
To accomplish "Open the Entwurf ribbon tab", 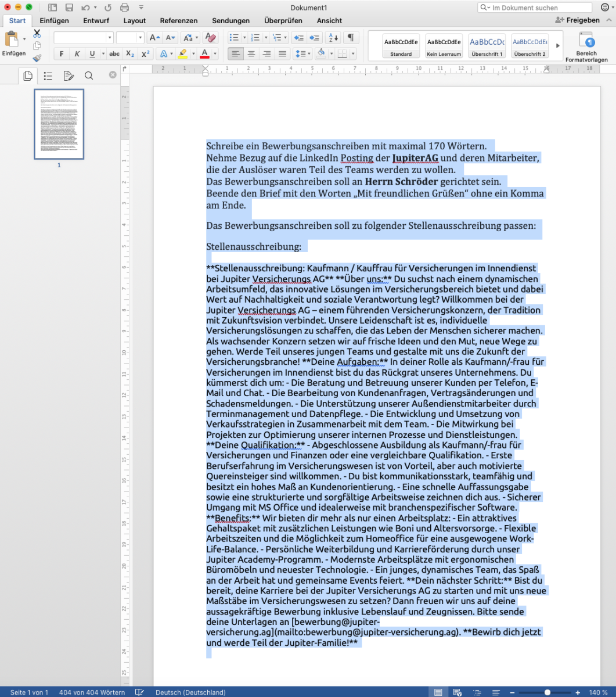I will [96, 21].
